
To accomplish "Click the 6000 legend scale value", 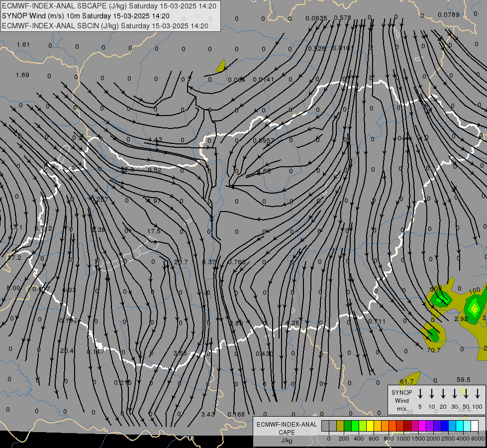I will (x=479, y=439).
